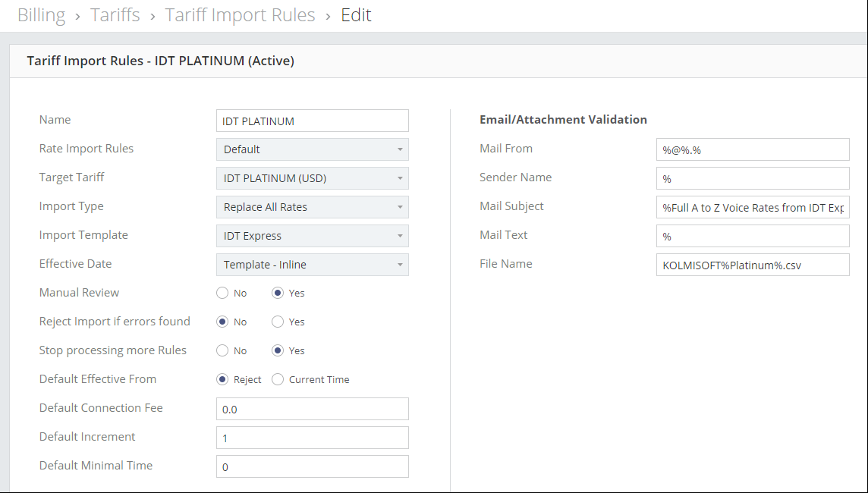868x493 pixels.
Task: Open the Effective Date dropdown
Action: click(312, 265)
